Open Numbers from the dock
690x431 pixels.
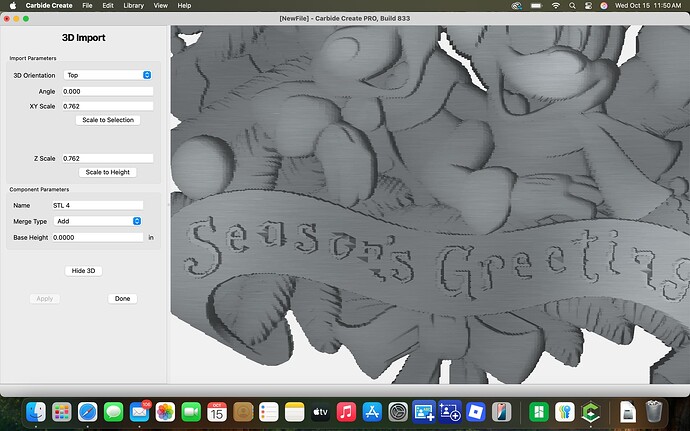539,413
